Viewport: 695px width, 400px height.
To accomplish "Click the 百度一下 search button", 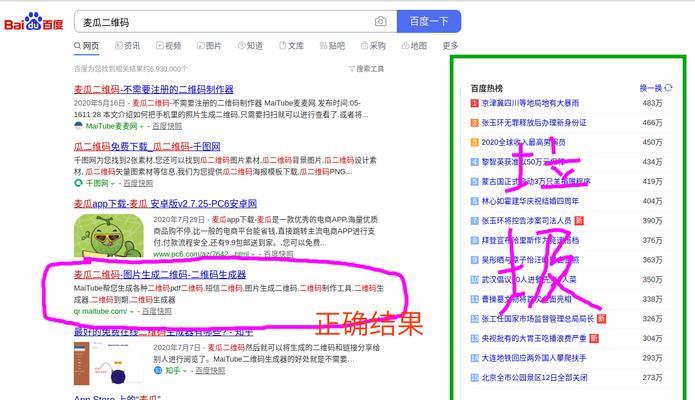I will 429,21.
